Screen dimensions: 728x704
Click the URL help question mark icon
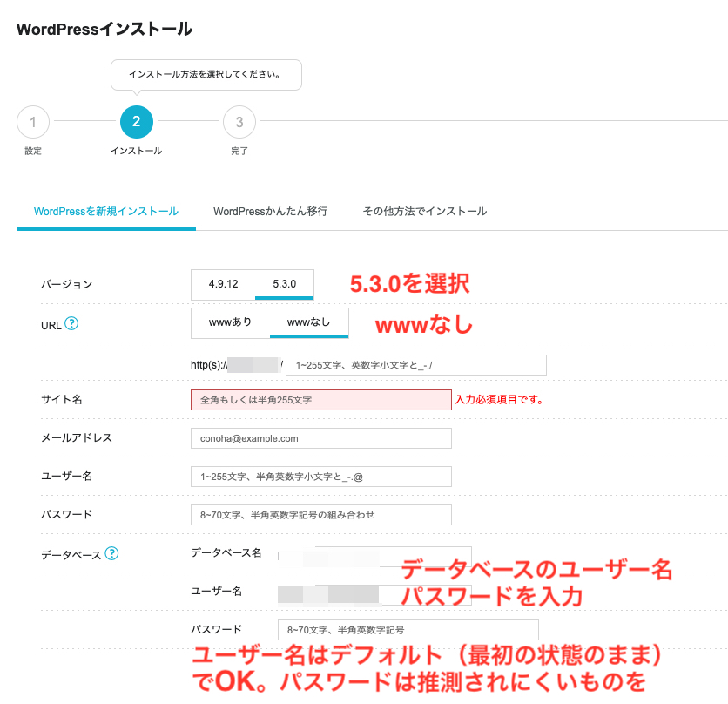[x=71, y=323]
